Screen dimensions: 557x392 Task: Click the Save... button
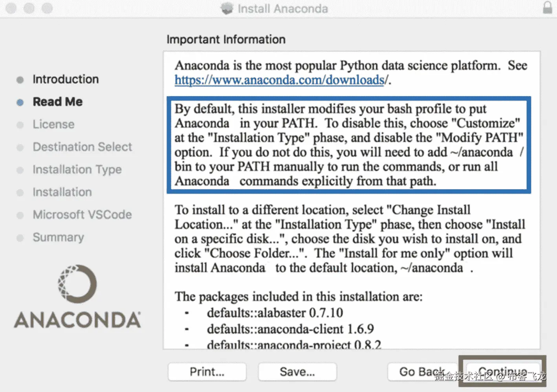click(297, 372)
